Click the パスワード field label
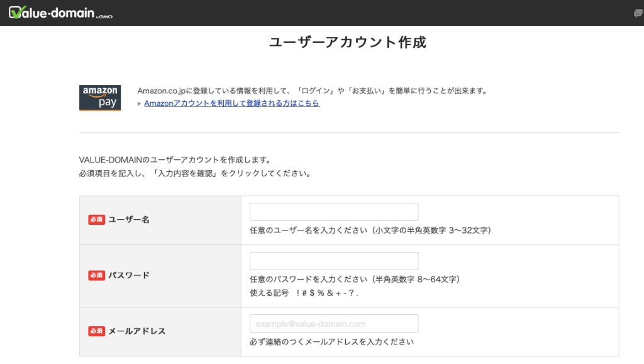Viewport: 644px width, 364px height. pyautogui.click(x=129, y=275)
